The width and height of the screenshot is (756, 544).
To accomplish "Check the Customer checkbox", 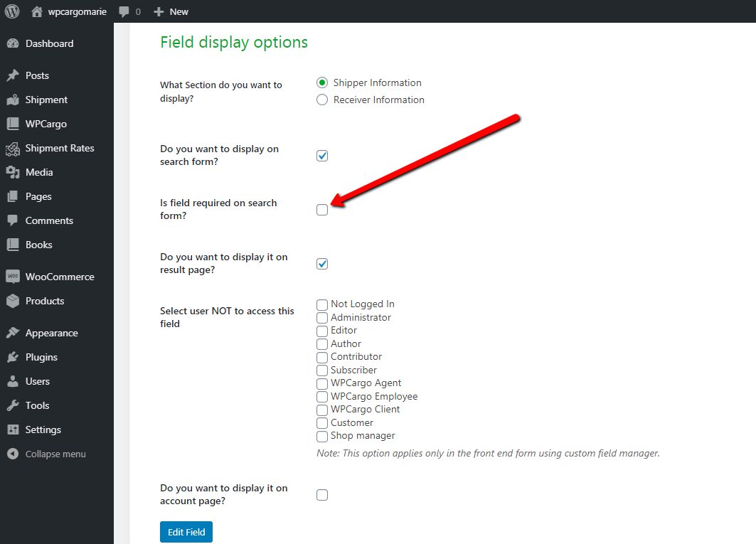I will click(x=322, y=423).
